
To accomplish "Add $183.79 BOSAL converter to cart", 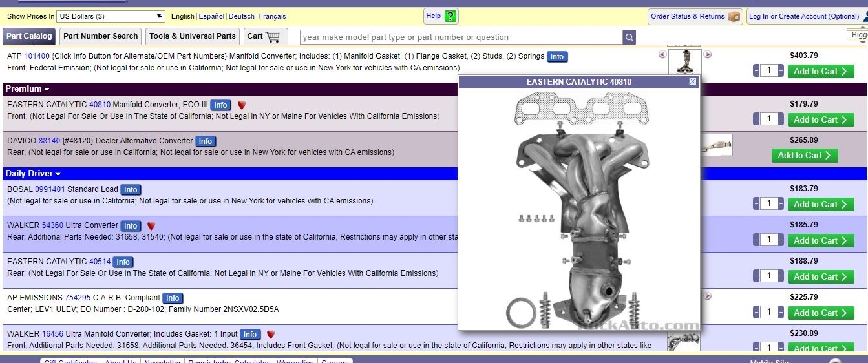I will 821,205.
